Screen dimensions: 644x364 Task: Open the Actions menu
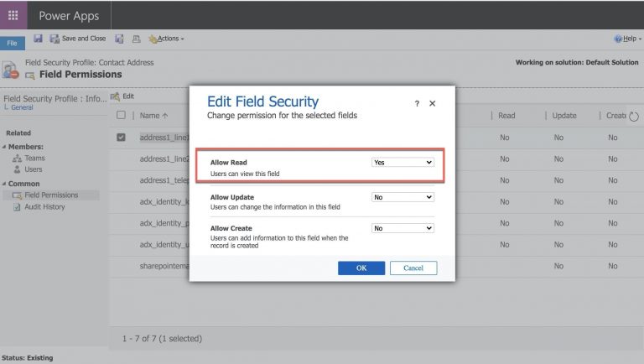tap(166, 39)
